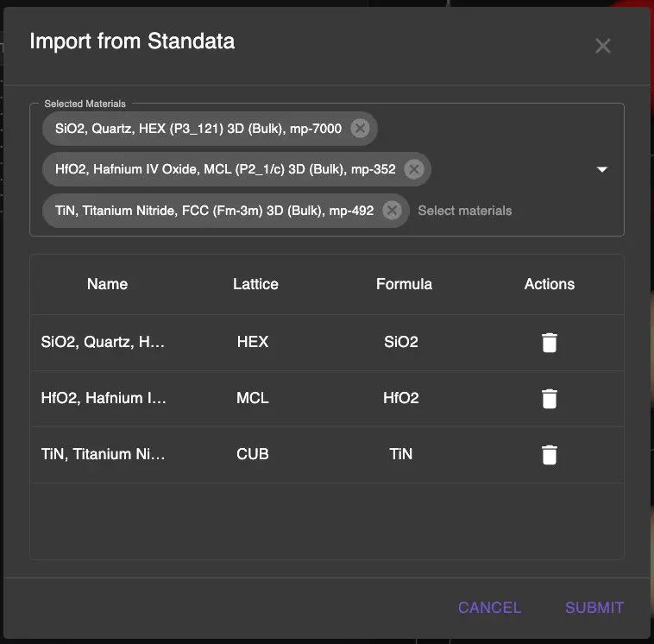Sort by the Formula column header

[x=404, y=284]
